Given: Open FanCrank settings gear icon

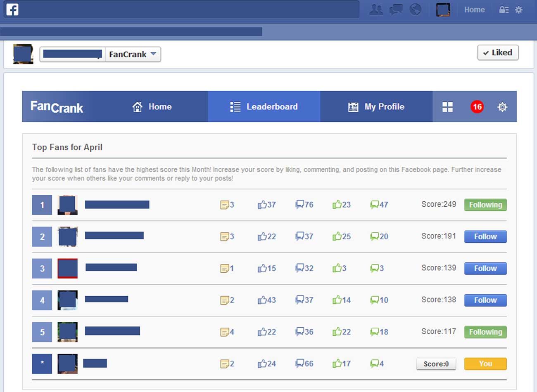Looking at the screenshot, I should 502,107.
